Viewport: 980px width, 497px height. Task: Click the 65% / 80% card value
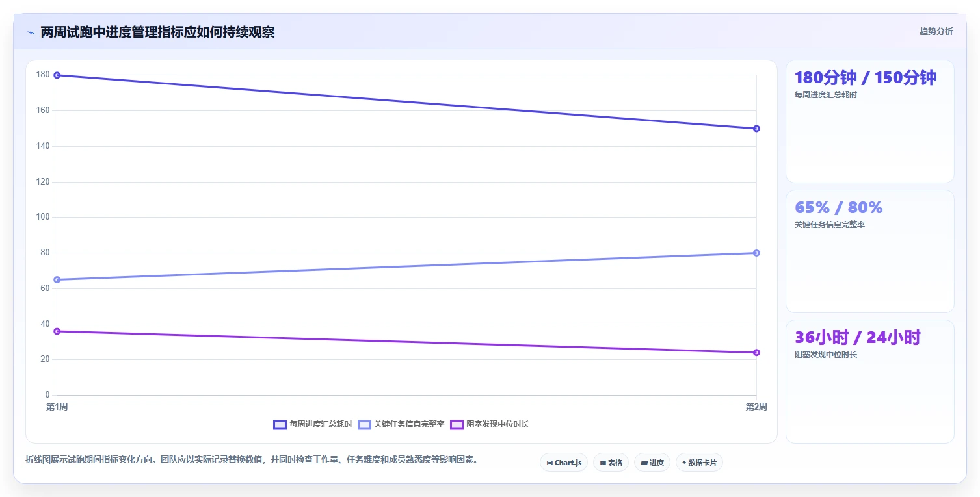click(x=839, y=208)
